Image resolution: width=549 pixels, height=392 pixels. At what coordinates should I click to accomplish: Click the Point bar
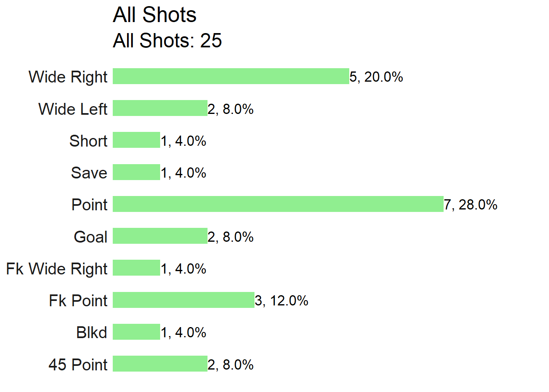click(278, 204)
